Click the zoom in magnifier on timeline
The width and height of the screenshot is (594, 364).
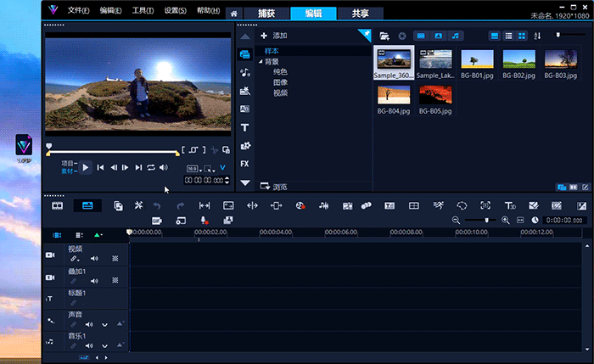(x=506, y=221)
